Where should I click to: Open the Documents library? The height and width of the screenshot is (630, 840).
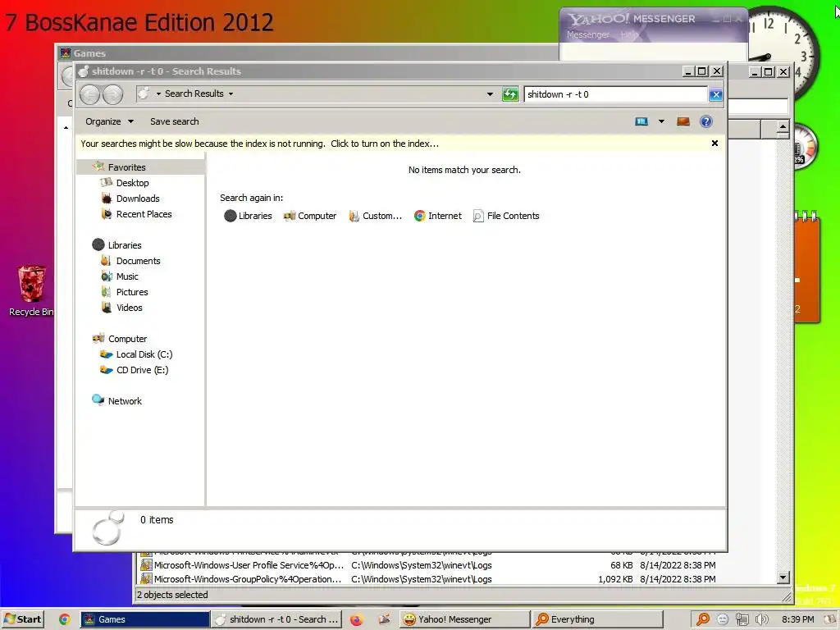point(138,260)
